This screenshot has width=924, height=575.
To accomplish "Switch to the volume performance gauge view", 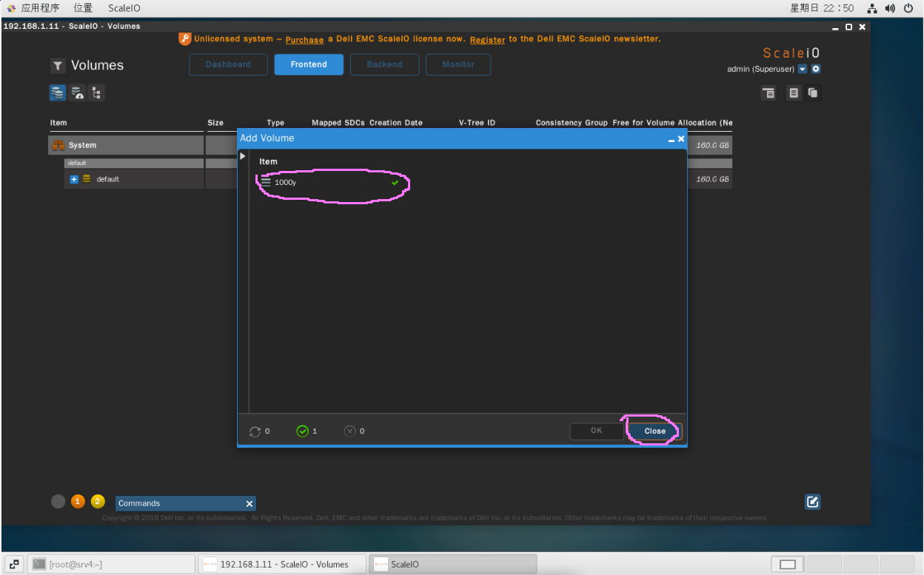I will click(x=77, y=93).
